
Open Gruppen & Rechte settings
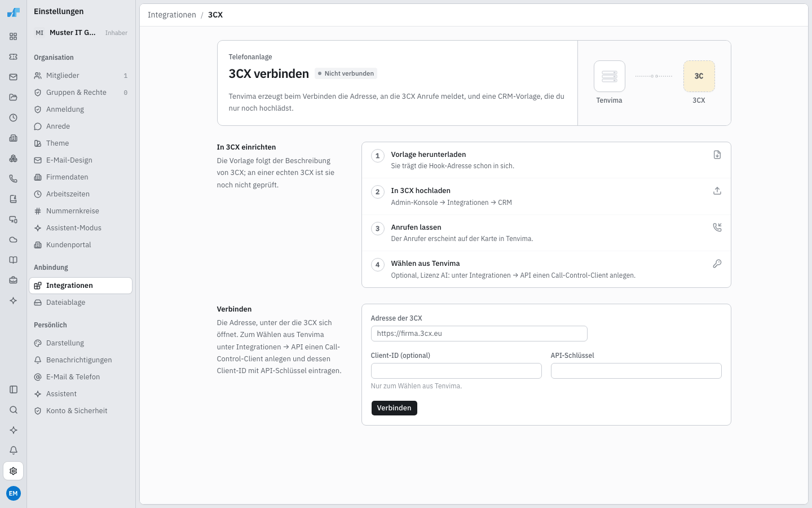pyautogui.click(x=81, y=93)
